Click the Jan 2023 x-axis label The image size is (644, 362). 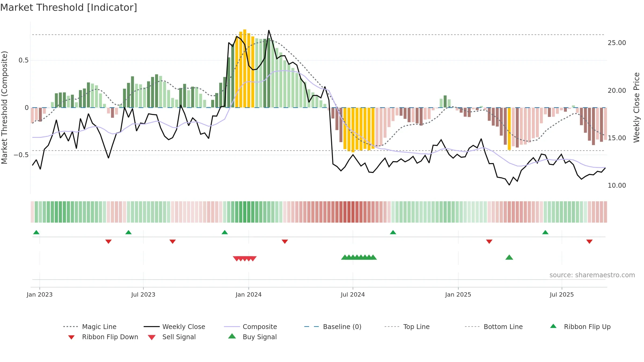[40, 294]
